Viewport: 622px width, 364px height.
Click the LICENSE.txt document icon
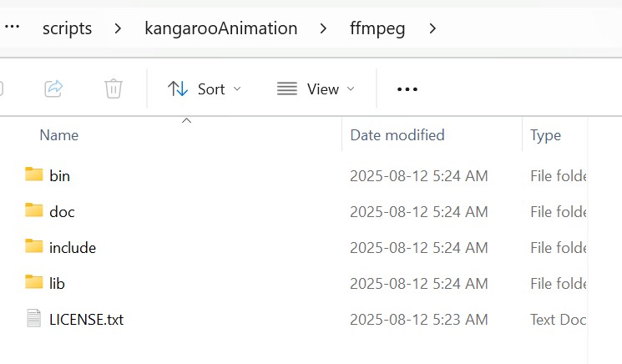(x=33, y=318)
